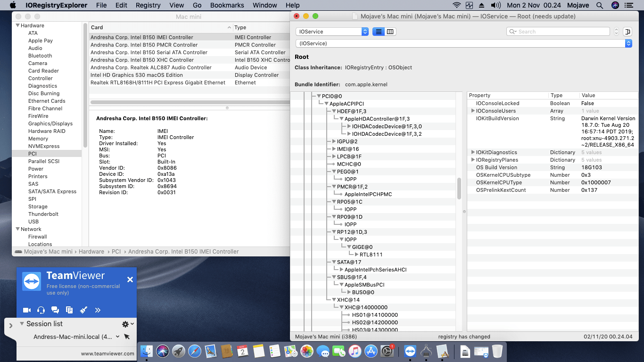This screenshot has height=362, width=644.
Task: Open the IOService plane dropdown
Action: coord(331,31)
